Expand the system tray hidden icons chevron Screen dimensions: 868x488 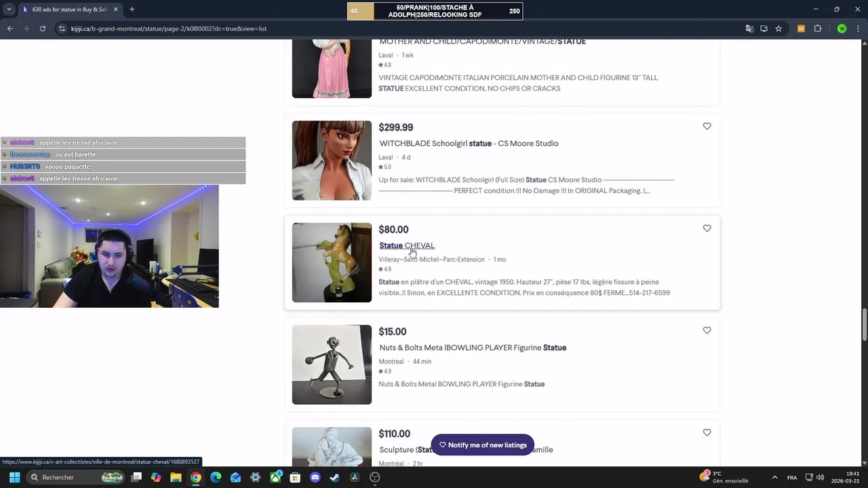[774, 477]
